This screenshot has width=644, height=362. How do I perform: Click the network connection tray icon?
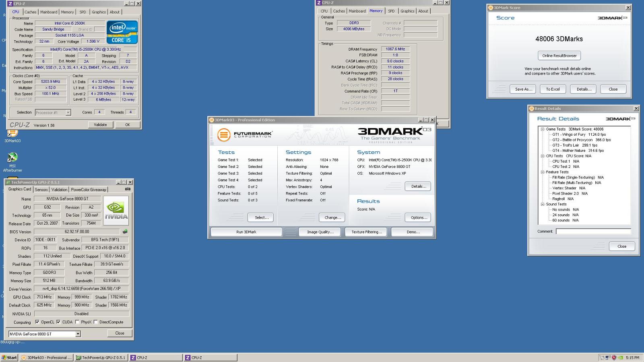(608, 357)
